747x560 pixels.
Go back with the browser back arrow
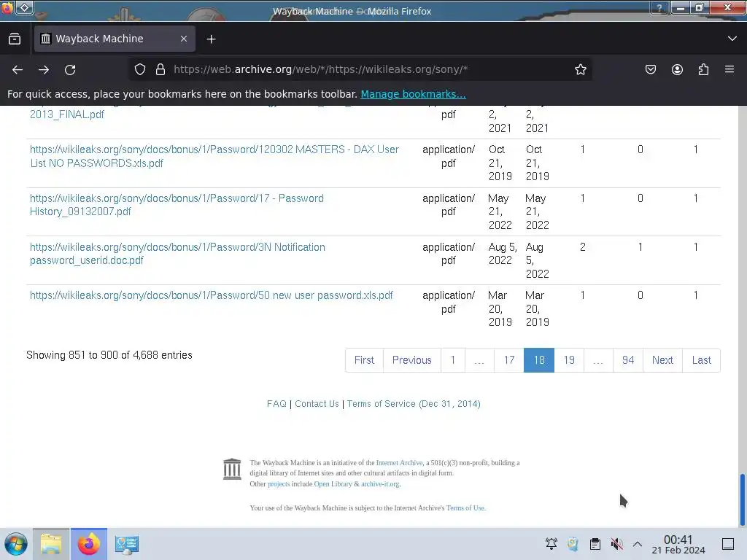(x=18, y=69)
